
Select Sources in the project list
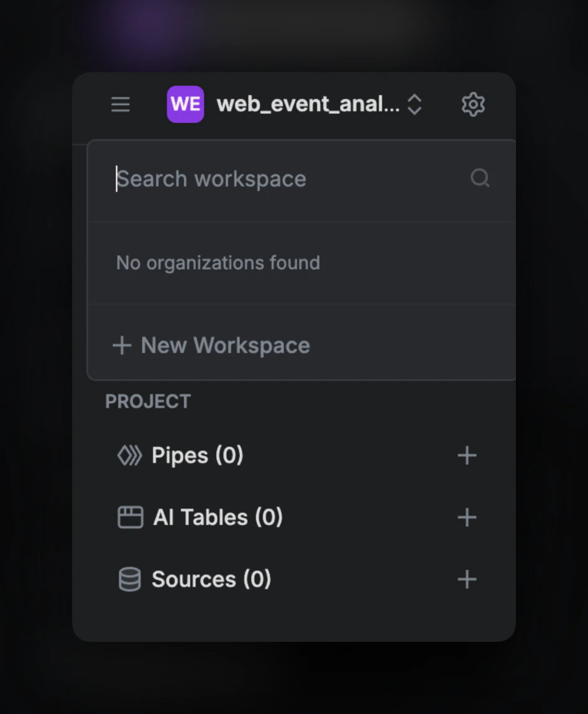210,579
